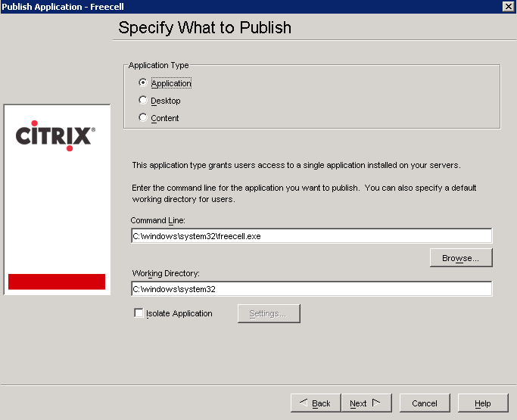Open the Browse file dialog

click(461, 258)
